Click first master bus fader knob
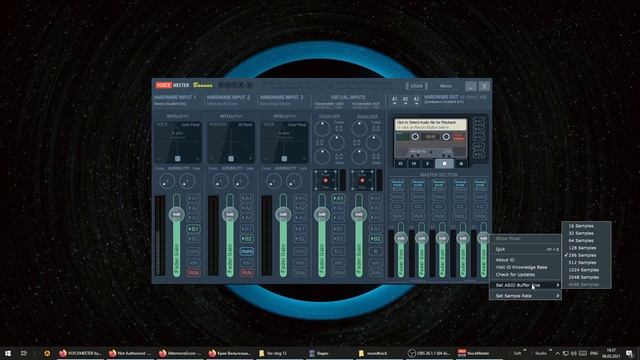This screenshot has width=640, height=360. pyautogui.click(x=401, y=238)
